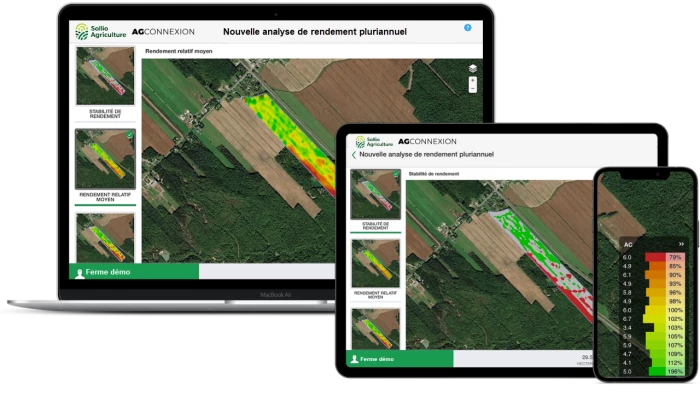The width and height of the screenshot is (700, 400).
Task: Click the AGCONNEXION logo on the tablet
Action: tap(427, 142)
